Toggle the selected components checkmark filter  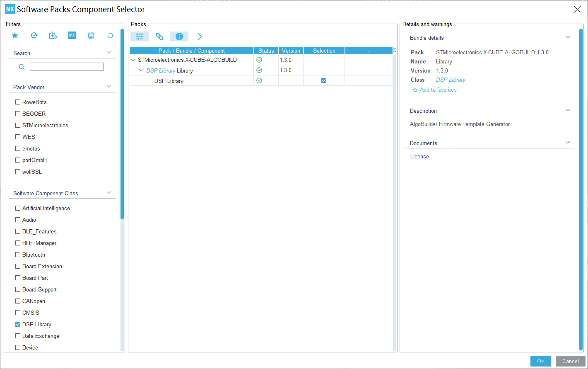click(34, 36)
